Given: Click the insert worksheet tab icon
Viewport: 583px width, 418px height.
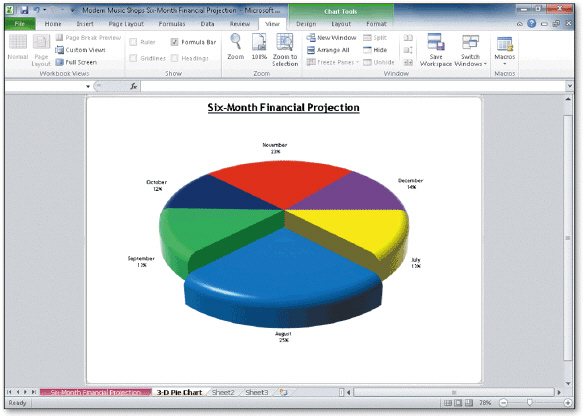Looking at the screenshot, I should point(284,392).
